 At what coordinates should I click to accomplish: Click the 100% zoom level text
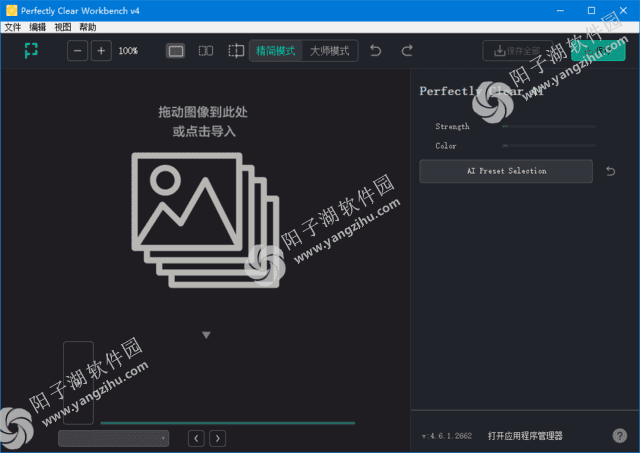[x=128, y=51]
